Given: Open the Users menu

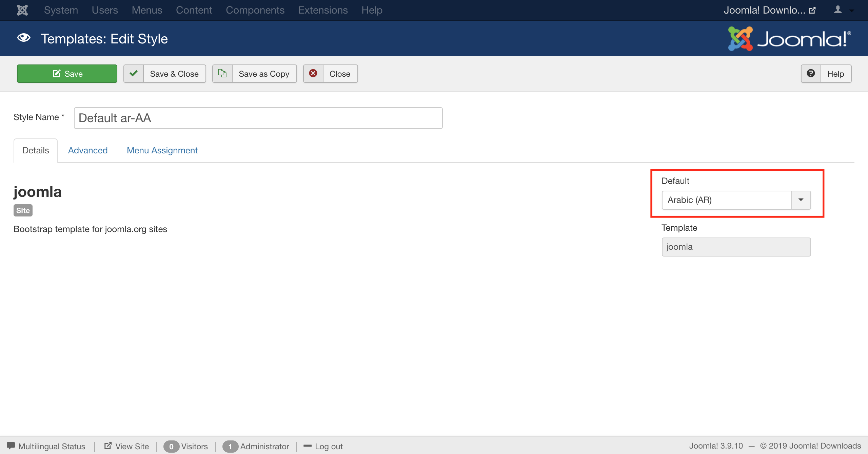Looking at the screenshot, I should click(105, 10).
